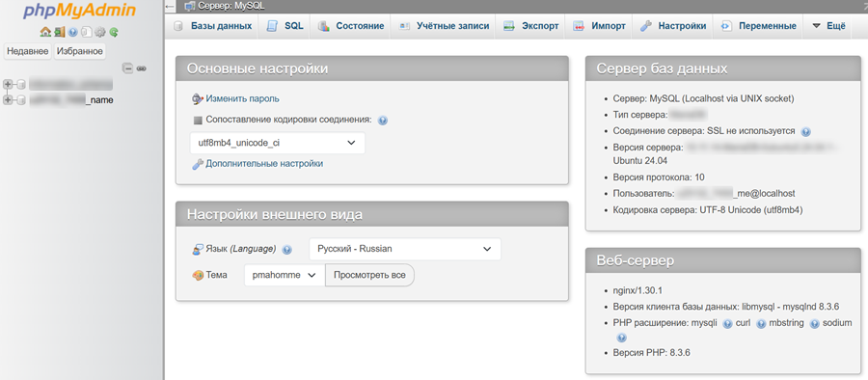Click the Изменить пароль link

[242, 99]
